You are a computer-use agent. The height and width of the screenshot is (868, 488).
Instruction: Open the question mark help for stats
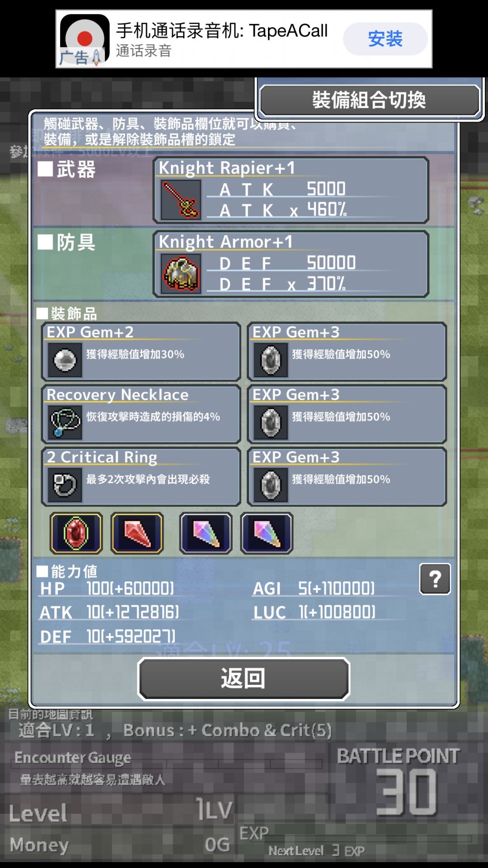[435, 579]
